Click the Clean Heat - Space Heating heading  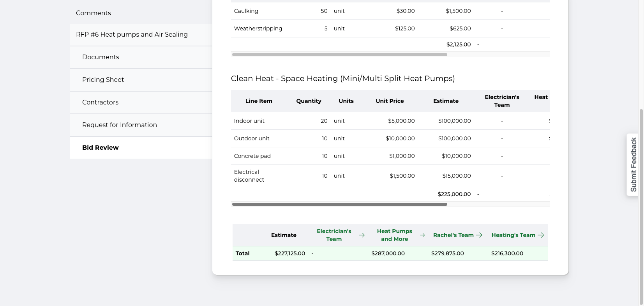point(343,78)
